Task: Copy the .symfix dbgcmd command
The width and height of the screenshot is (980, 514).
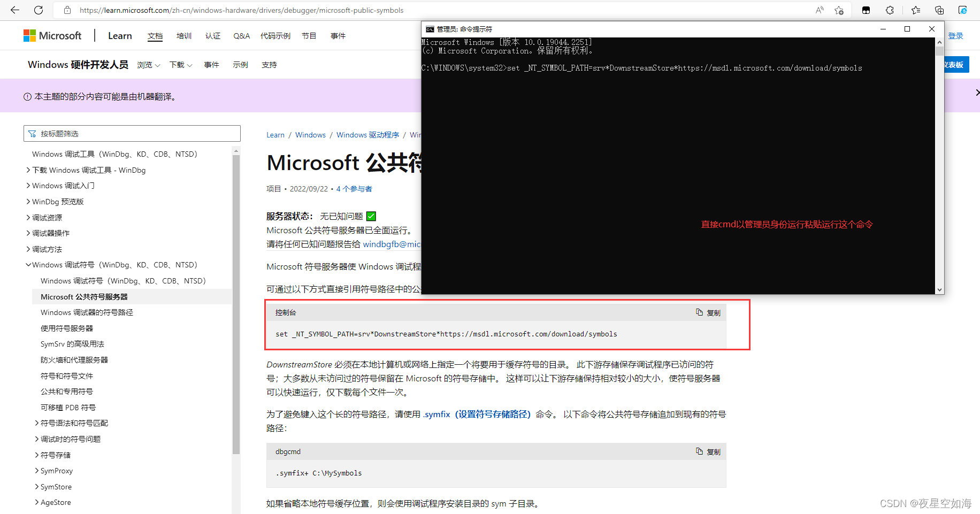Action: pos(708,451)
